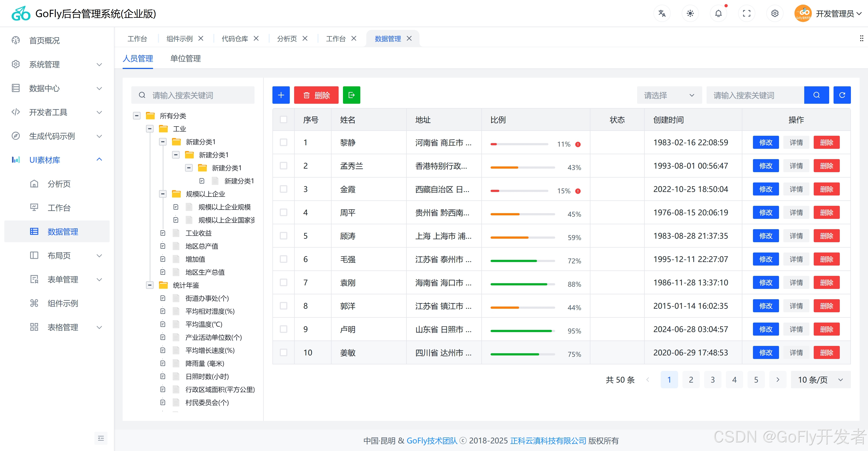Open the 10 条/页 page size dropdown
This screenshot has width=868, height=451.
click(820, 380)
